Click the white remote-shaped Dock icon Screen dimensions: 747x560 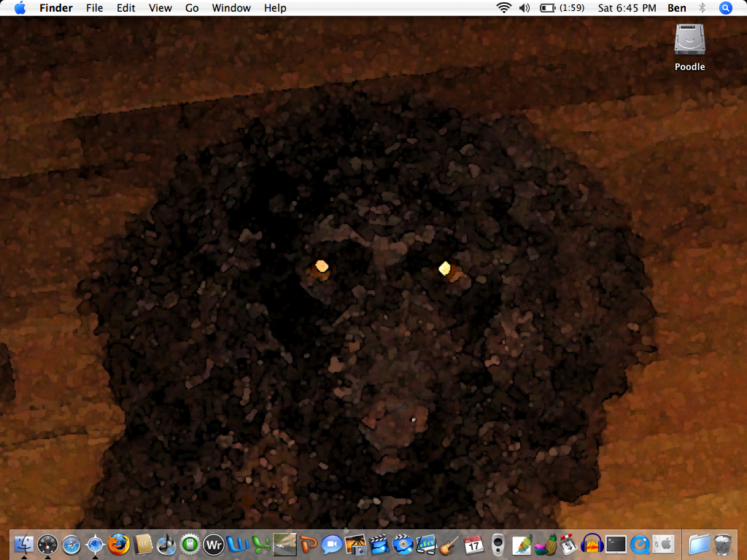[498, 544]
